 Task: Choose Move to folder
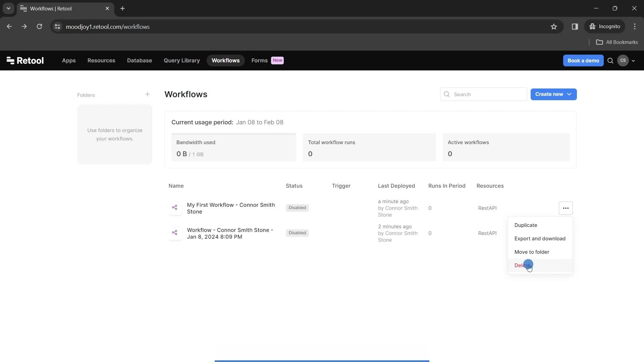click(540, 252)
